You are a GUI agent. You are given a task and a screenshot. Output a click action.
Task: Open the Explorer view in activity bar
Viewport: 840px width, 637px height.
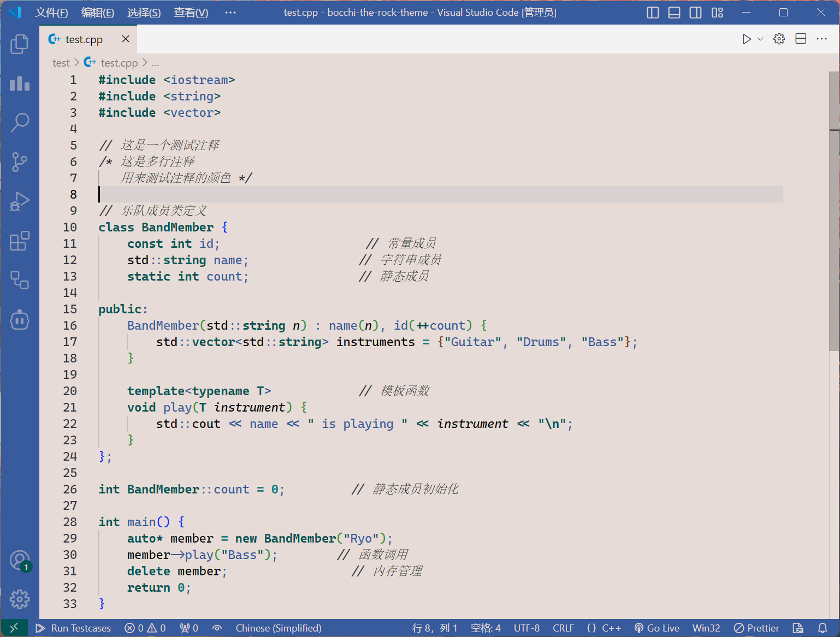point(20,44)
